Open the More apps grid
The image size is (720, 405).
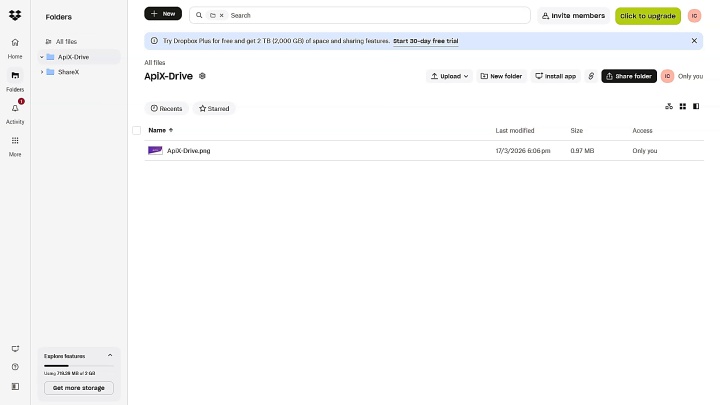pyautogui.click(x=15, y=146)
